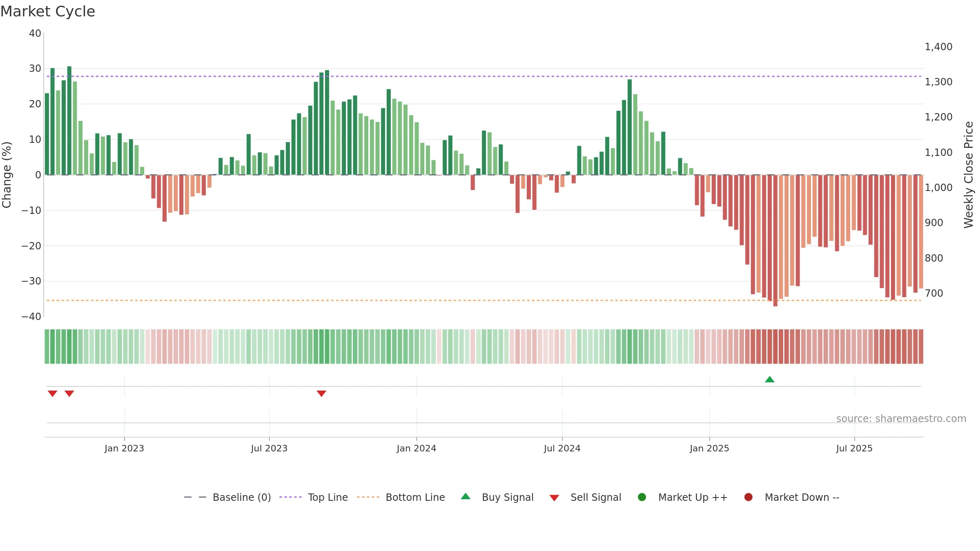Screen dimensions: 980x551
Task: Click the Market Cycle chart title
Action: click(x=48, y=11)
